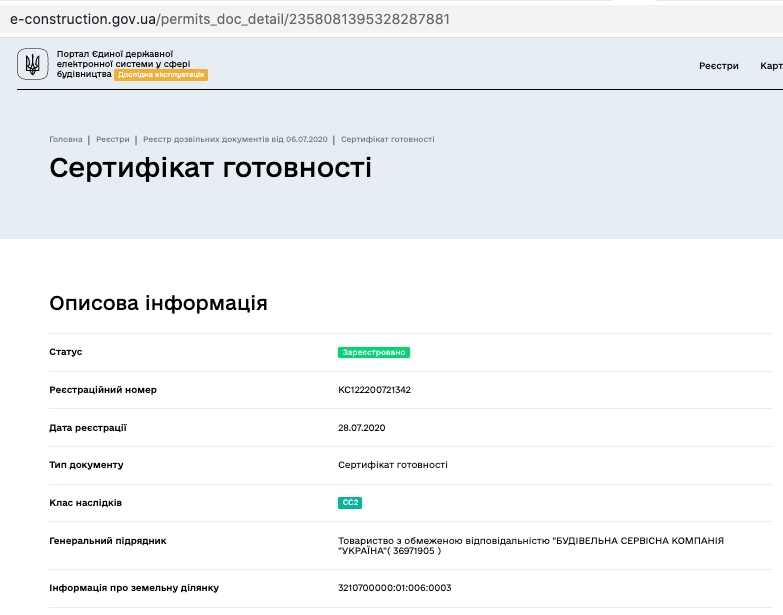Select registration number 'КС122200721342'

click(x=375, y=390)
